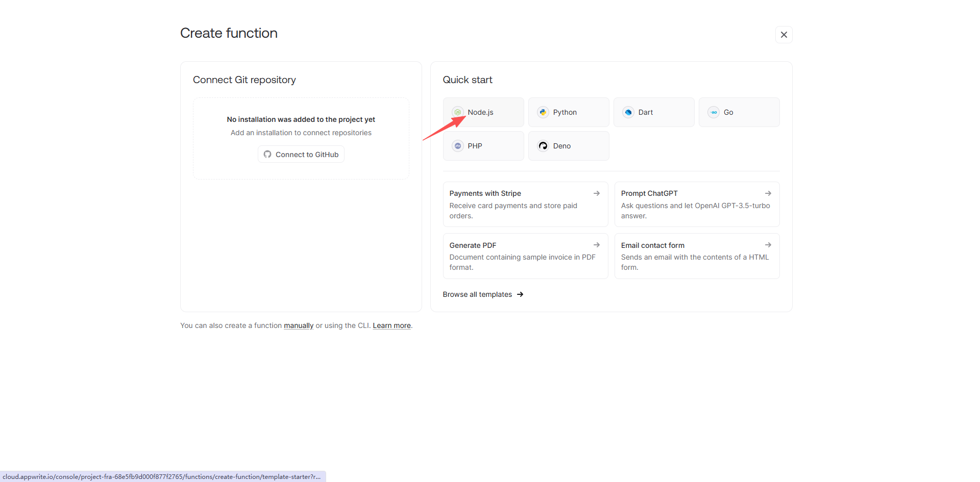The height and width of the screenshot is (482, 980).
Task: Click the Node.js logo icon
Action: coord(458,112)
